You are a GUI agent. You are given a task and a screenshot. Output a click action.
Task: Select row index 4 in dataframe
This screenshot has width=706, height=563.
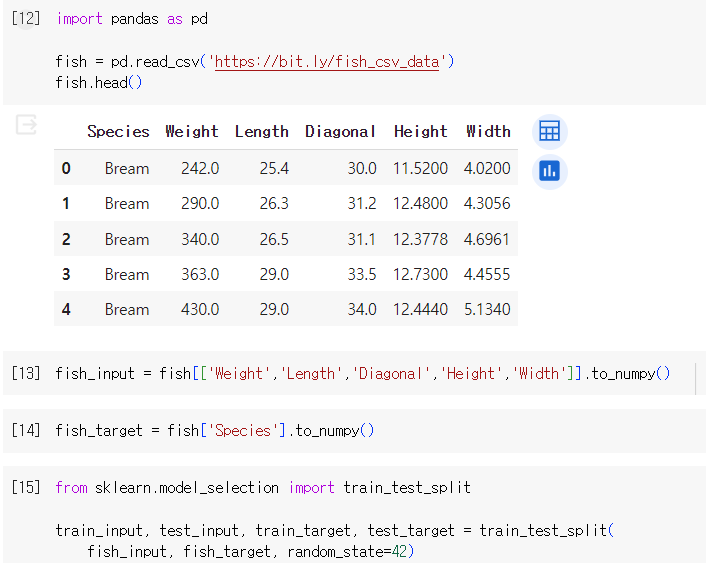[x=66, y=309]
